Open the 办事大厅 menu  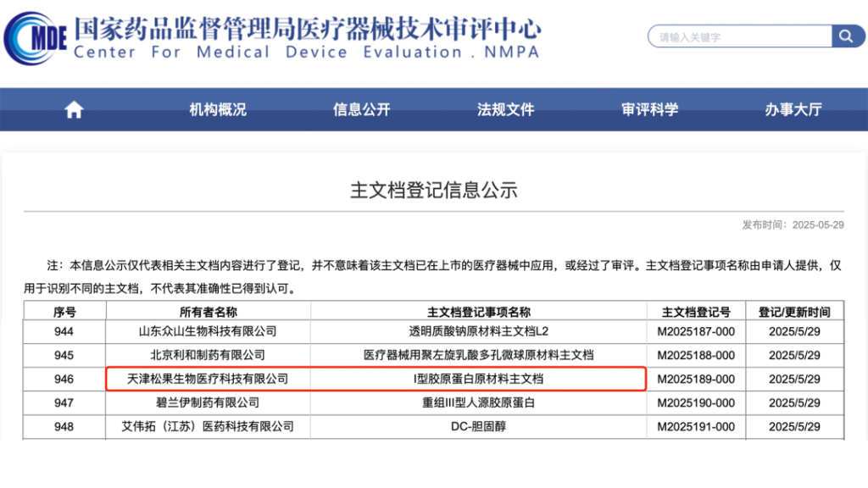[793, 109]
